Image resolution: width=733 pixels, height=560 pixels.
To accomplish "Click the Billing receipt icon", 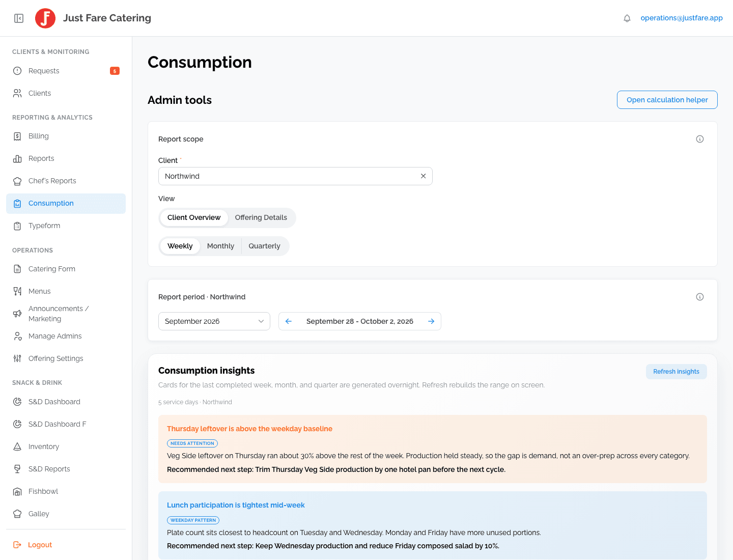I will pos(17,136).
